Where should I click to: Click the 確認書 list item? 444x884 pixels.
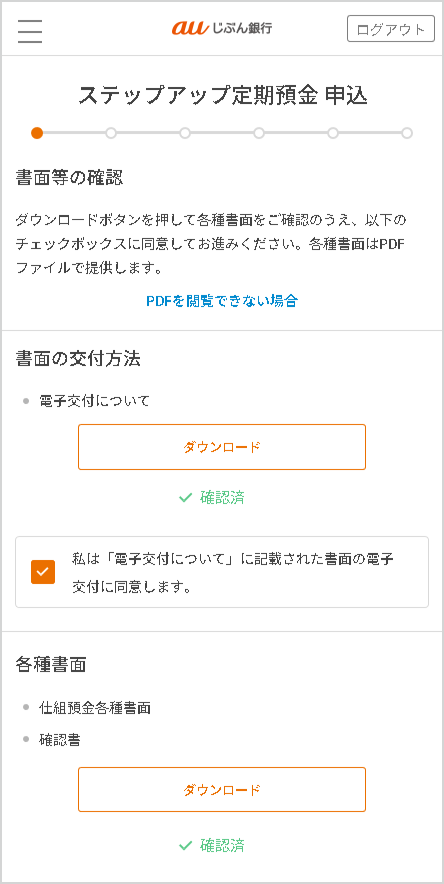(59, 740)
